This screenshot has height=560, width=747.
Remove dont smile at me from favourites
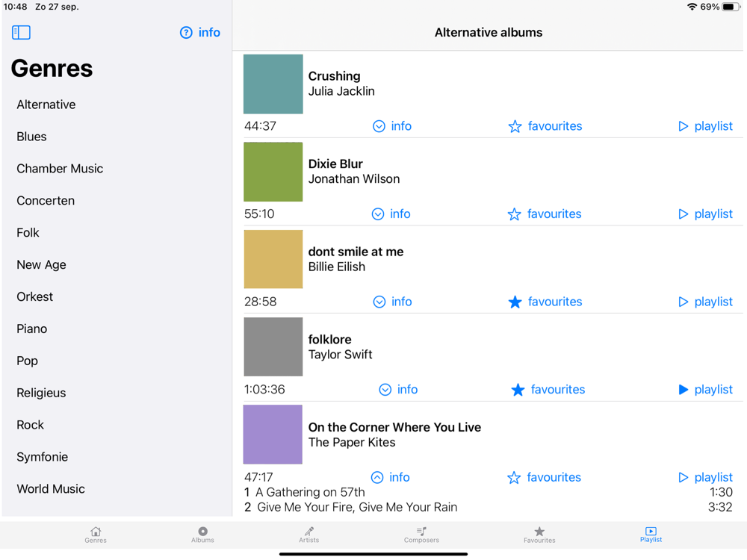click(x=515, y=302)
